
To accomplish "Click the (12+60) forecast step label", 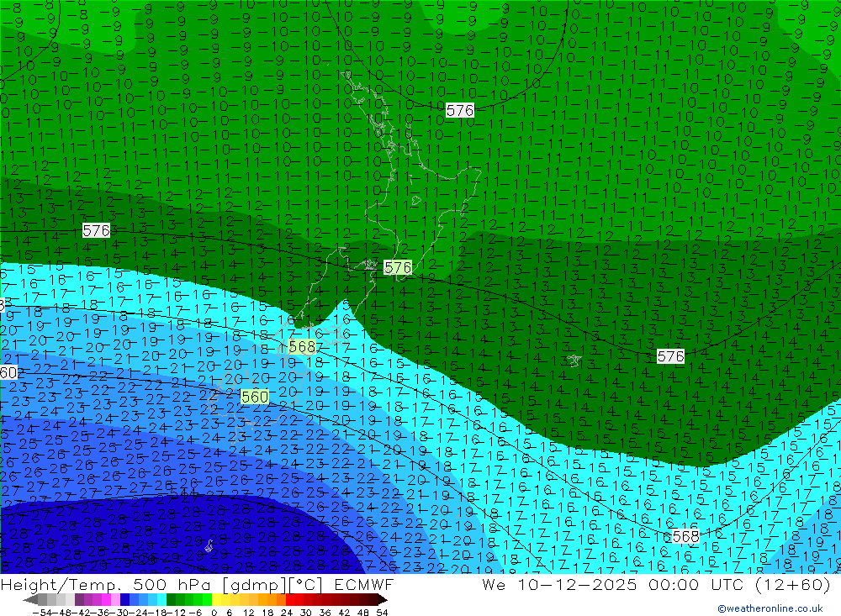I will coord(785,585).
